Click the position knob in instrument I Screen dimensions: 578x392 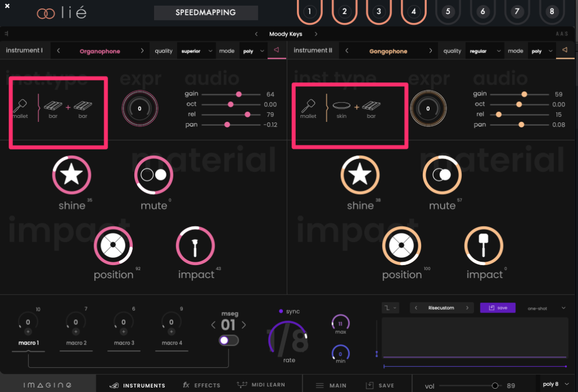click(x=113, y=246)
